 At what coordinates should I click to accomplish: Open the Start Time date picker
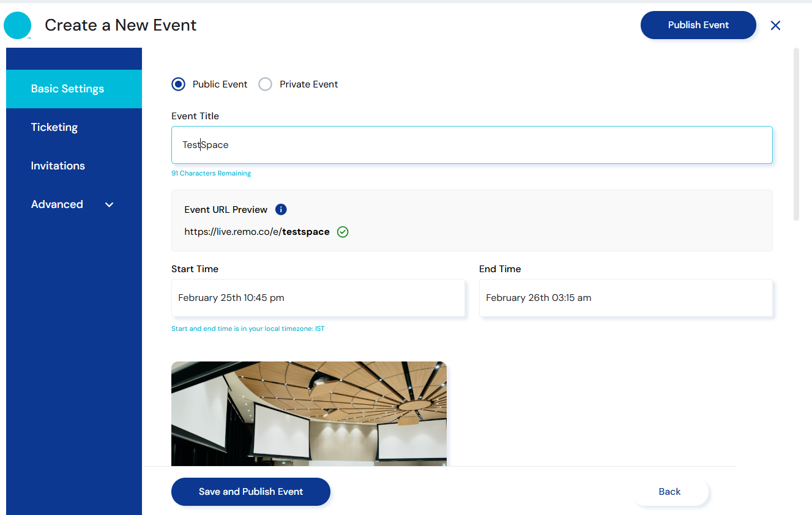(318, 298)
